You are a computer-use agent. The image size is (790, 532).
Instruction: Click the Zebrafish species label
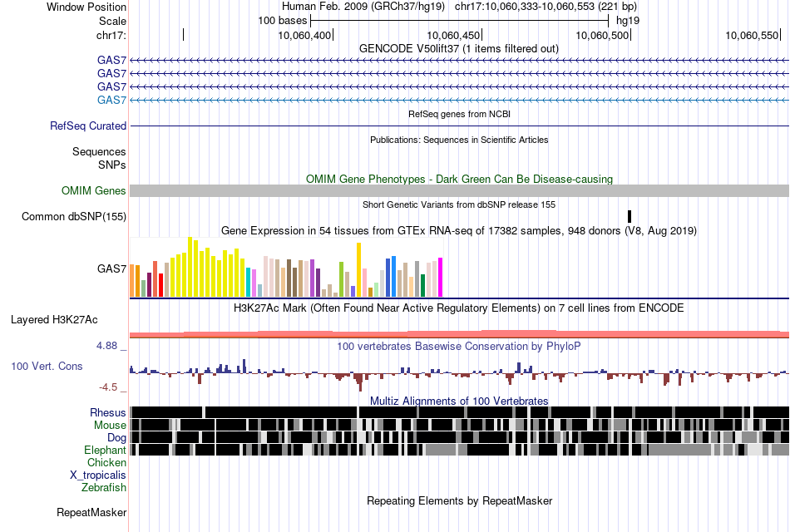[x=104, y=488]
